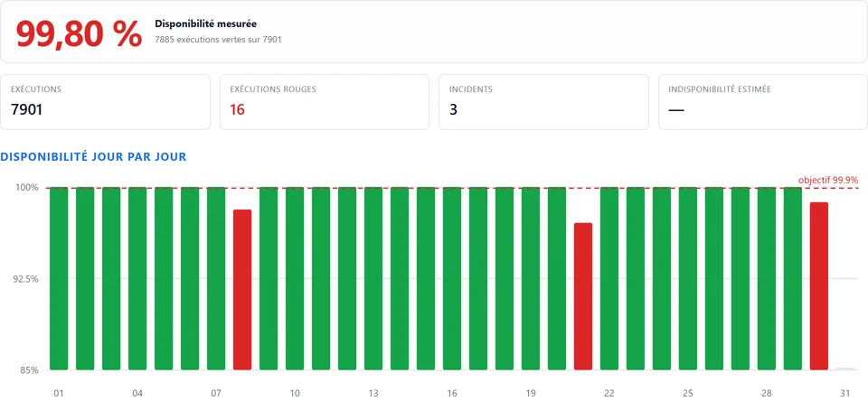The width and height of the screenshot is (868, 401).
Task: Click the 7885 exécutions vertes subtitle text
Action: [x=218, y=40]
